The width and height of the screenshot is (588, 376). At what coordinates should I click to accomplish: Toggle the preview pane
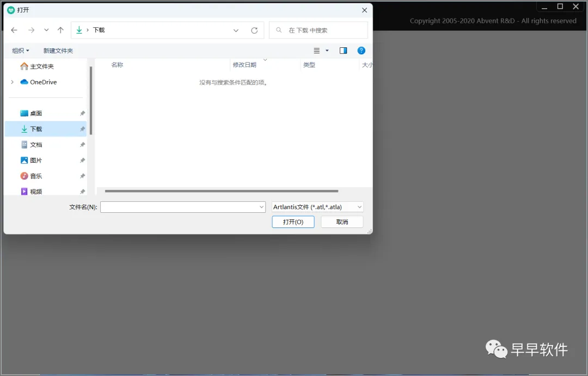pyautogui.click(x=343, y=51)
